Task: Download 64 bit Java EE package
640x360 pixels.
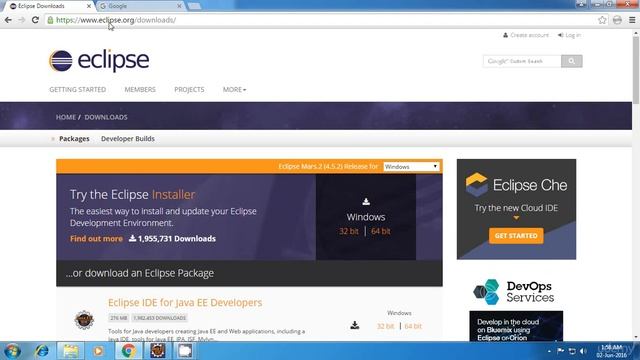Action: click(413, 326)
